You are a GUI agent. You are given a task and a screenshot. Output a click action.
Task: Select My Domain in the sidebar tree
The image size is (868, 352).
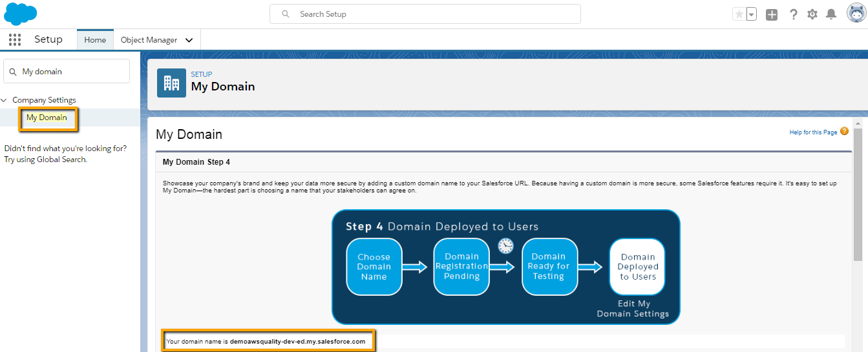tap(47, 118)
